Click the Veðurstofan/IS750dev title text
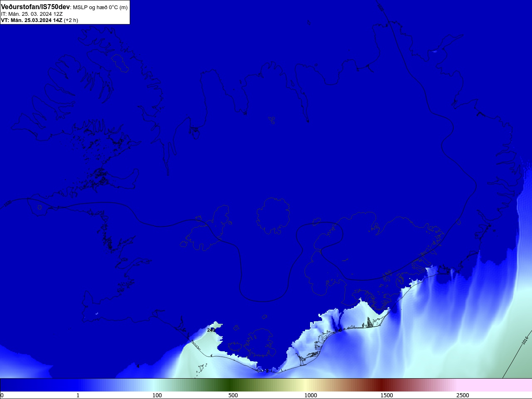Screen dimensions: 532x399 [35, 7]
